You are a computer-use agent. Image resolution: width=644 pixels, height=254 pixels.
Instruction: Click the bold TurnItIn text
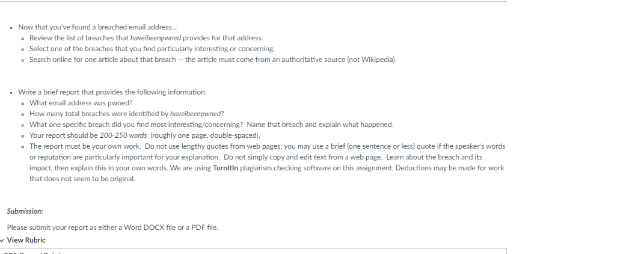225,168
